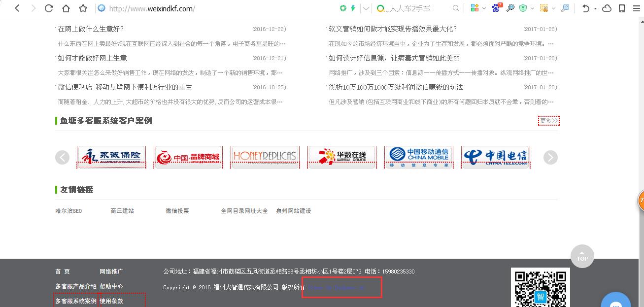Click the blue magnifier extension icon
The image size is (644, 307).
click(510, 8)
